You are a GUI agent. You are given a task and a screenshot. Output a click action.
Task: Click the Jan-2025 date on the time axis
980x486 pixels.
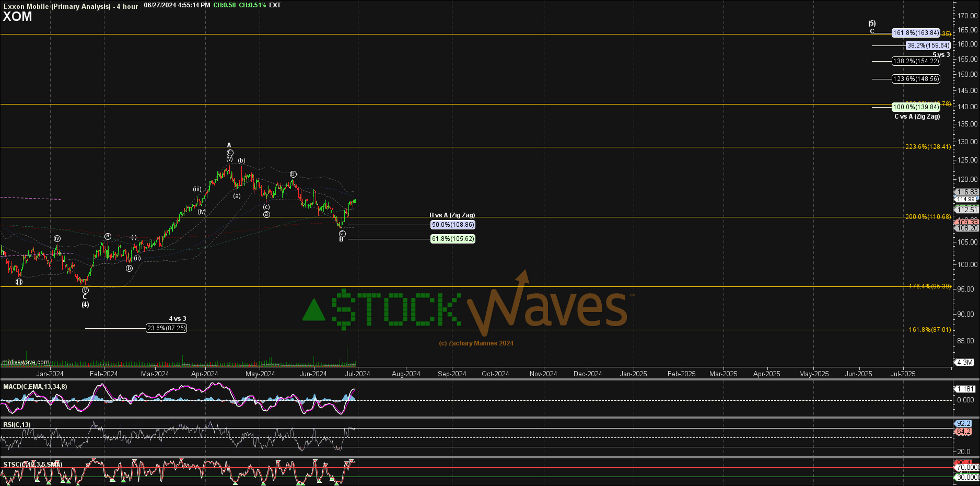point(633,374)
